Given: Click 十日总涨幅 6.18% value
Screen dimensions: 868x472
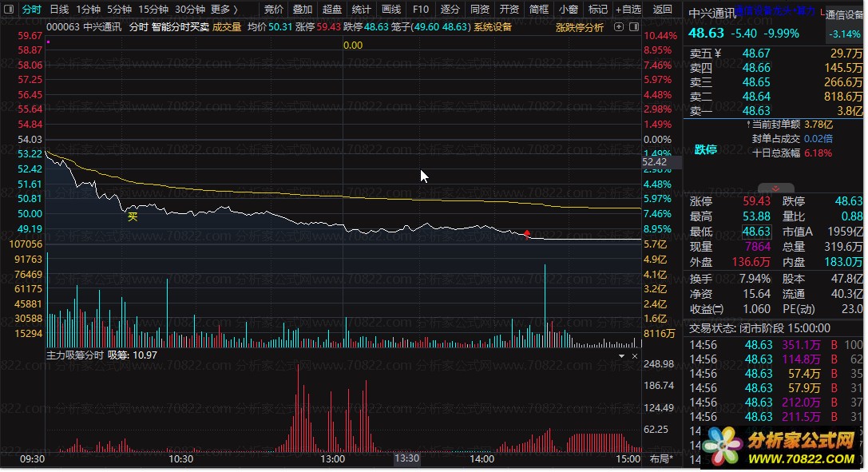Looking at the screenshot, I should tap(818, 153).
